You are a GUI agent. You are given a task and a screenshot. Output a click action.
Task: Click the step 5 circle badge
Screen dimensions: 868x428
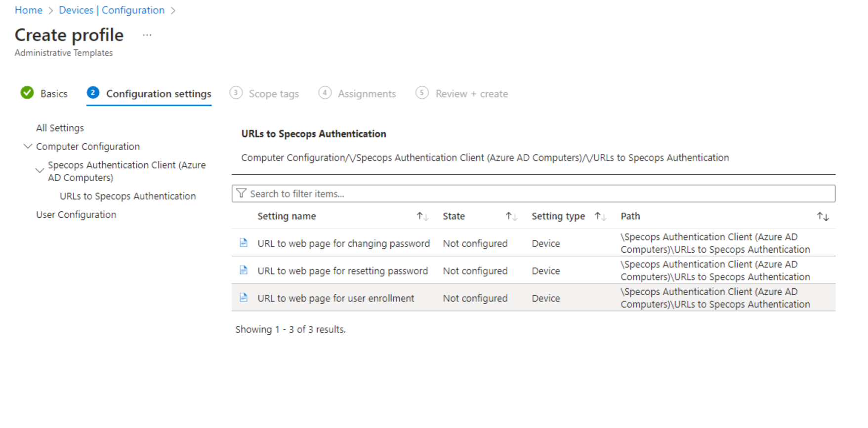pyautogui.click(x=422, y=93)
